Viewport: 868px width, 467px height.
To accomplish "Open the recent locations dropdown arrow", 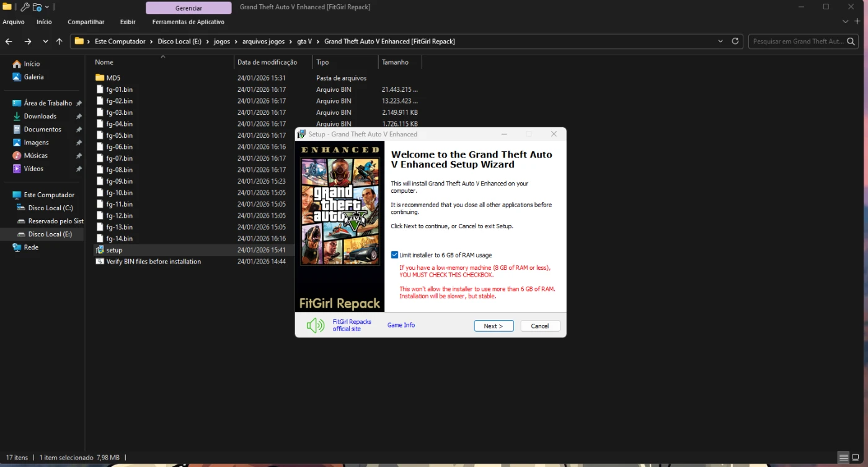I will coord(45,42).
